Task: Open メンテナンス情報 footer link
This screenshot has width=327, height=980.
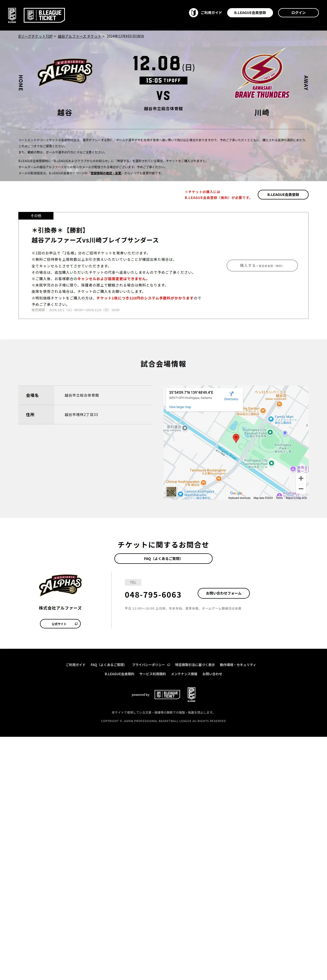Action: click(184, 674)
